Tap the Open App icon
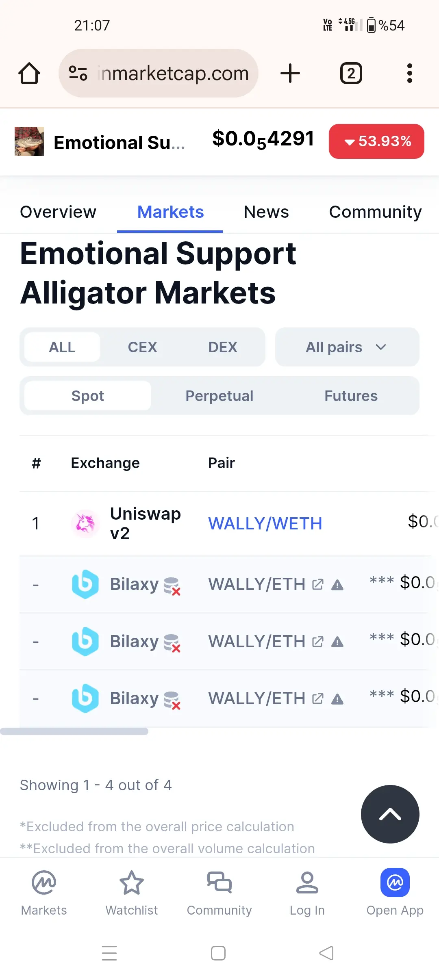The image size is (439, 980). (x=395, y=882)
